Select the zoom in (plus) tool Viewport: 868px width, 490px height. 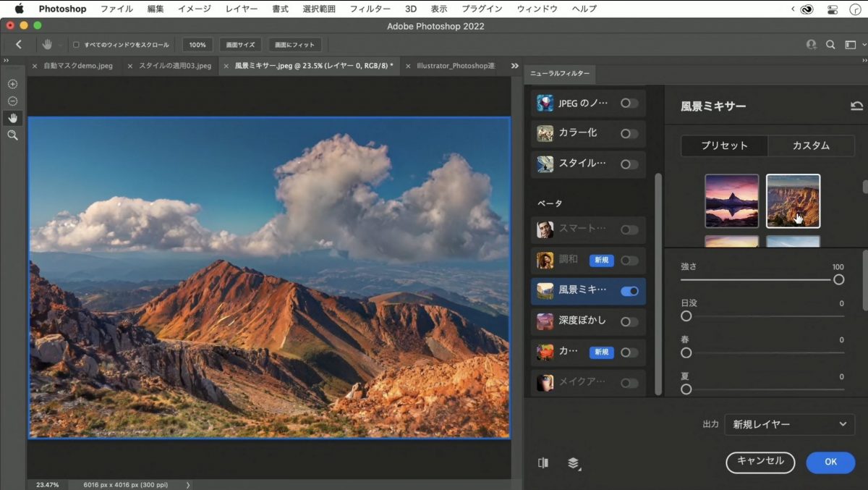[x=12, y=84]
